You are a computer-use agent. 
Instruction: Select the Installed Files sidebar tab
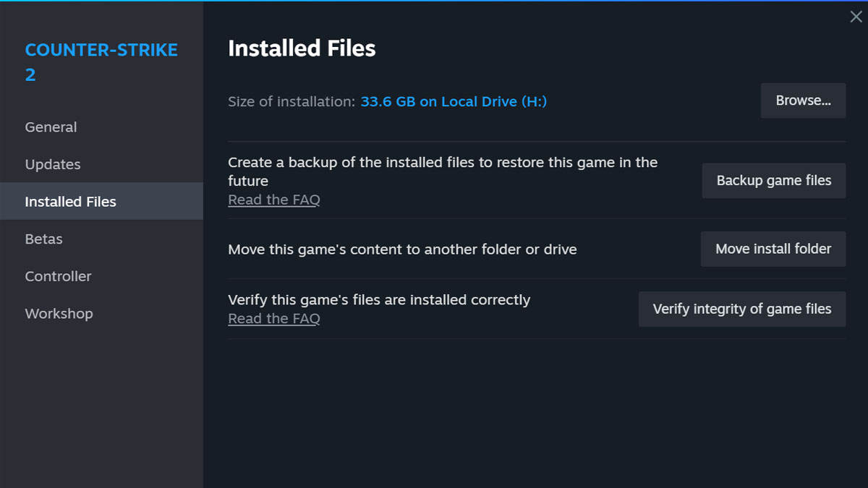tap(70, 202)
